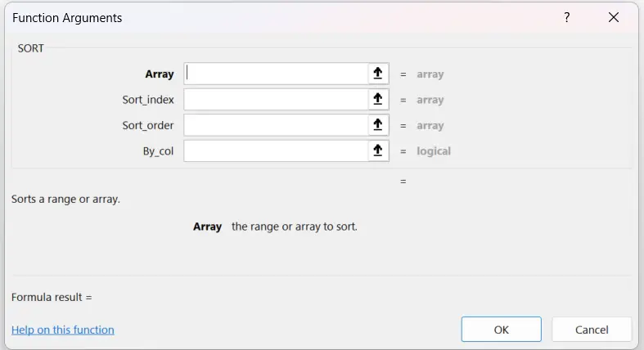Close the Function Arguments dialog
644x350 pixels.
(614, 17)
